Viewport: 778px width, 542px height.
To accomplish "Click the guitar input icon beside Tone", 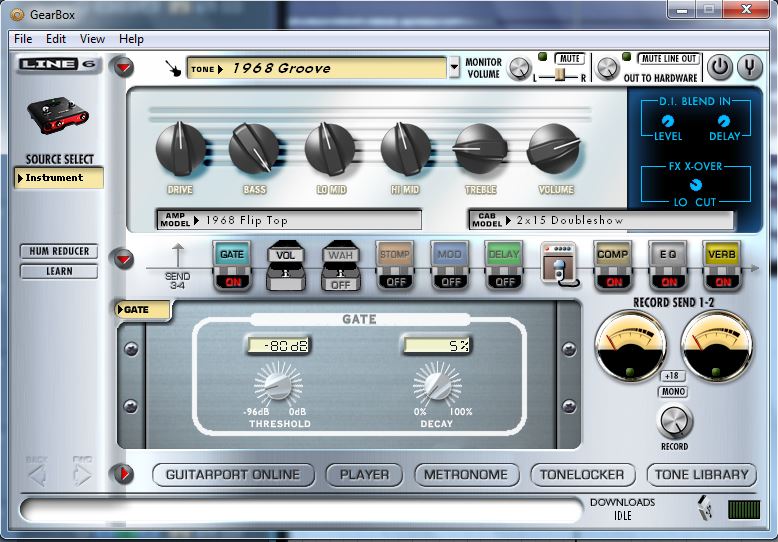I will coord(173,68).
